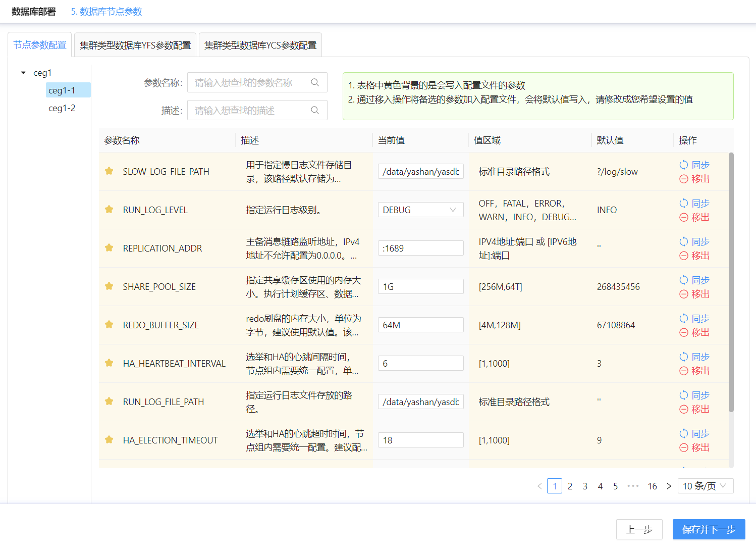The width and height of the screenshot is (756, 549).
Task: Click the pagination ellipsis to jump forward
Action: pos(633,486)
